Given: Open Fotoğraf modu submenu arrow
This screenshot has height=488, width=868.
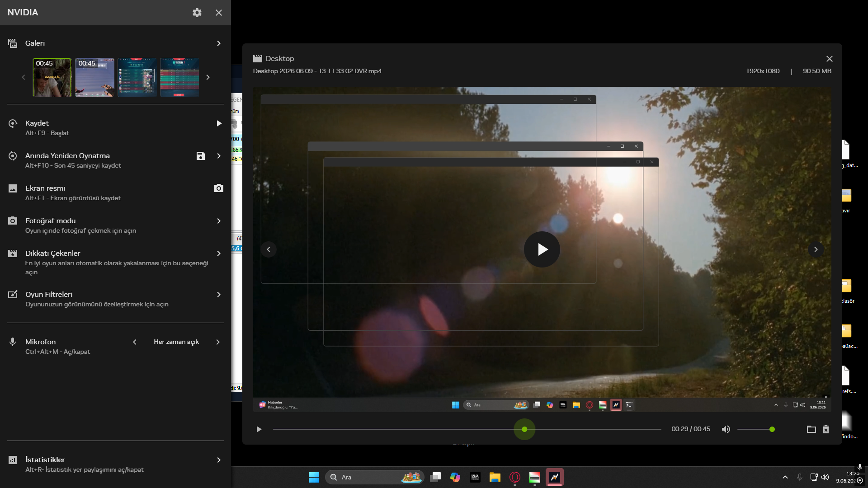Looking at the screenshot, I should point(219,221).
